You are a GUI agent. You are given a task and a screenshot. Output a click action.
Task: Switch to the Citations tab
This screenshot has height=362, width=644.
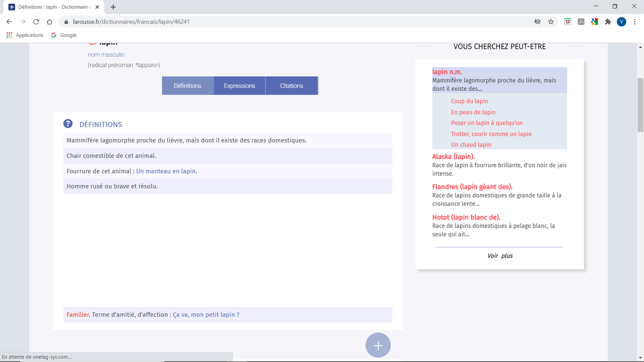[x=291, y=86]
